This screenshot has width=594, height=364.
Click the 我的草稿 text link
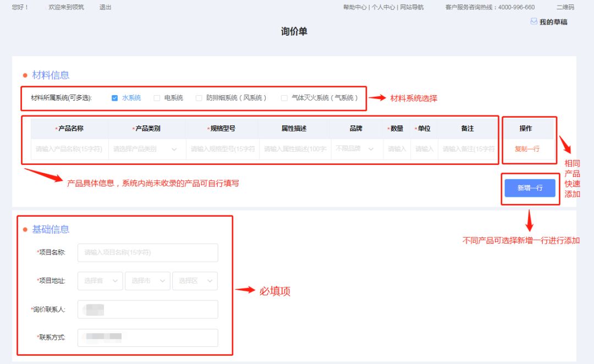click(553, 22)
